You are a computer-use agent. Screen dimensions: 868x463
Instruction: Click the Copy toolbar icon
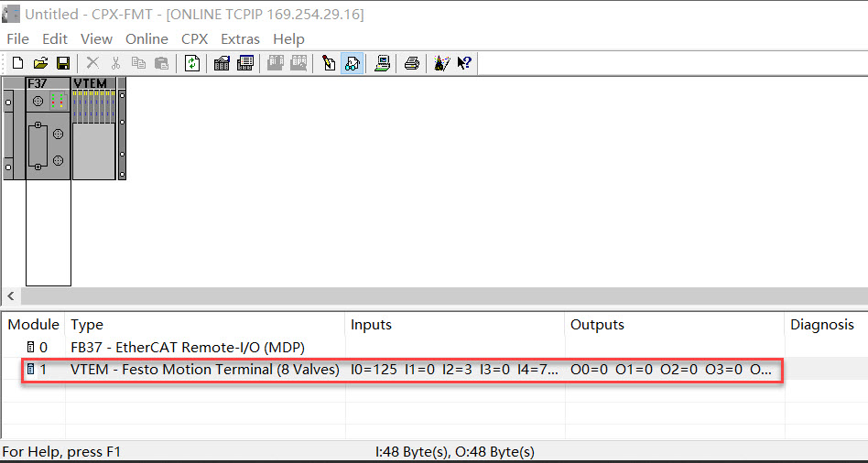(x=138, y=63)
